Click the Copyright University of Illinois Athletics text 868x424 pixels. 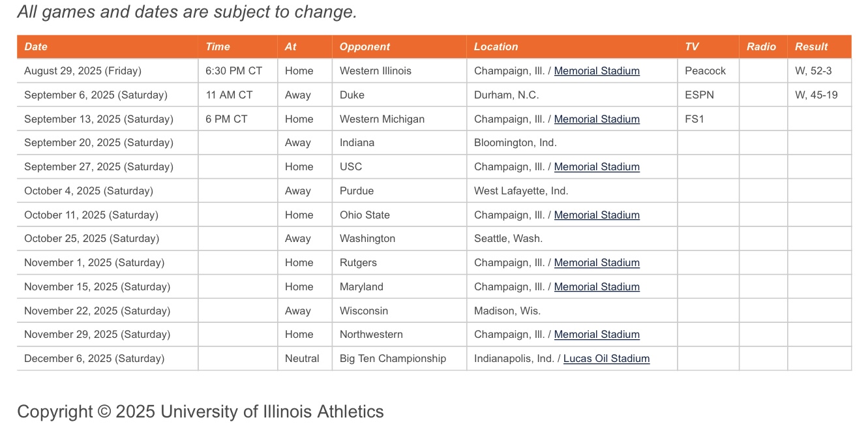pyautogui.click(x=200, y=412)
